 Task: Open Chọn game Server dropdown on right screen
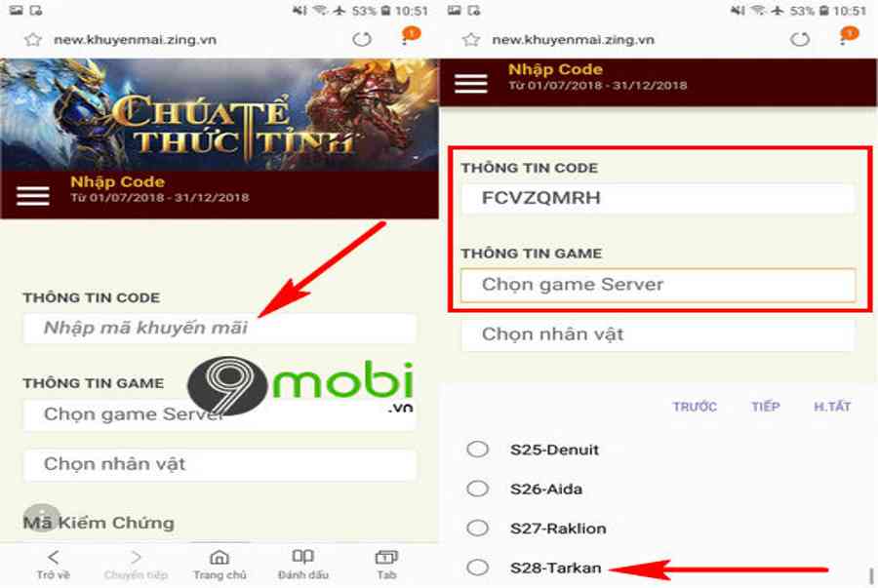tap(658, 285)
